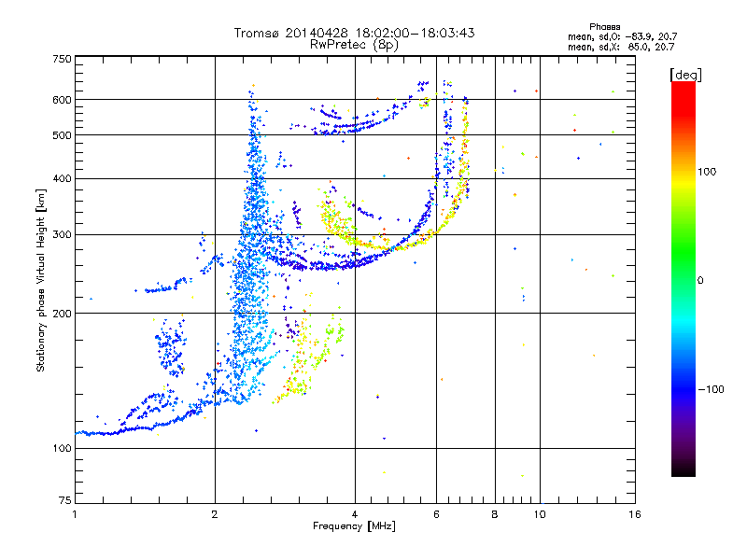Click the 'Stationary phase Virtual Height [km]' axis label
Viewport: 747px width, 560px height.
(40, 280)
